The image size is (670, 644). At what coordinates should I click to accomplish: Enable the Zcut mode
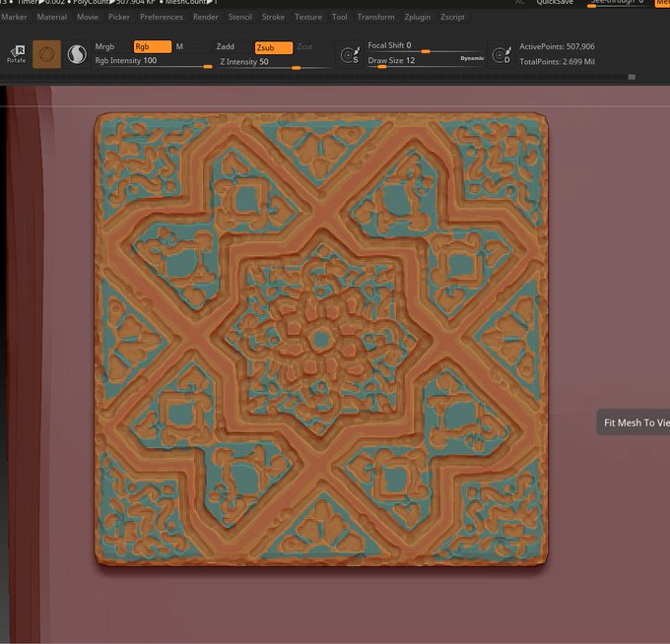[305, 46]
